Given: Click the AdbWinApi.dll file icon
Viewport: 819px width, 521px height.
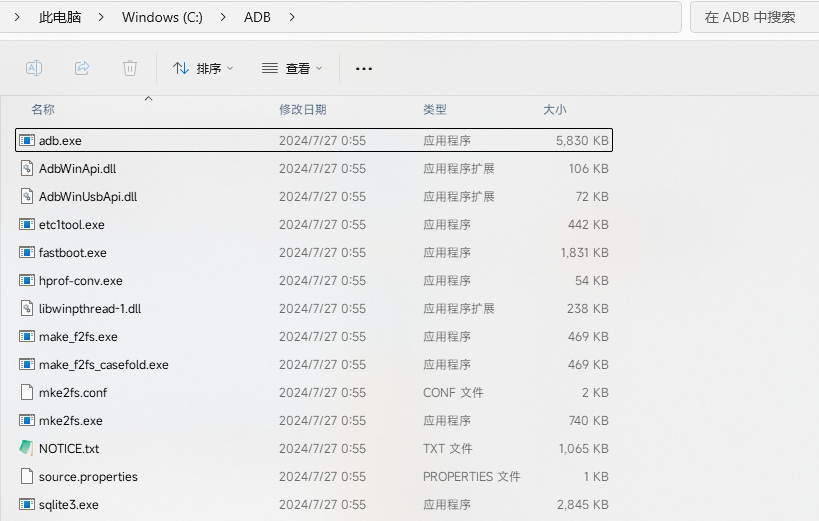Looking at the screenshot, I should [x=27, y=168].
